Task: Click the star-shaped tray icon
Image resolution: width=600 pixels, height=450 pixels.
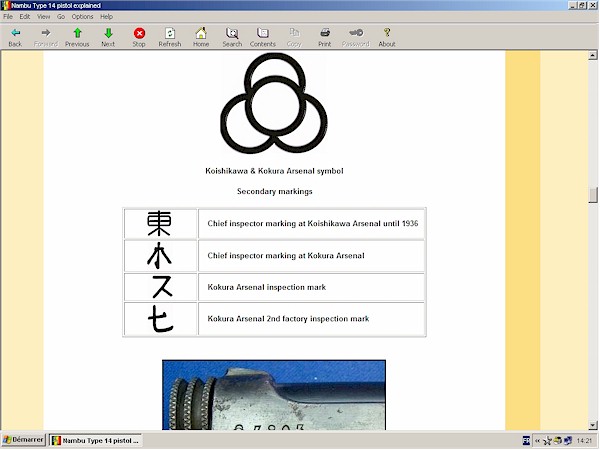Action: pyautogui.click(x=548, y=441)
